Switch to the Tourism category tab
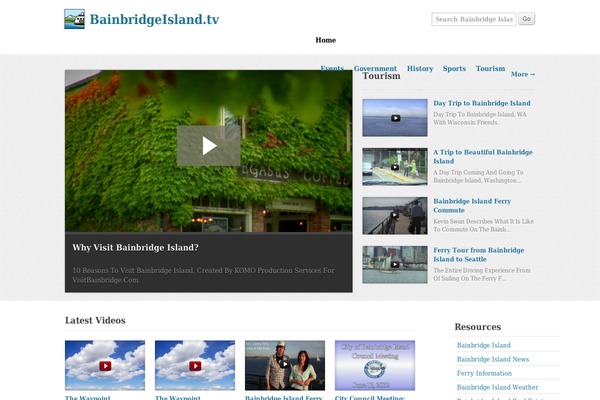600x400 pixels. point(490,69)
